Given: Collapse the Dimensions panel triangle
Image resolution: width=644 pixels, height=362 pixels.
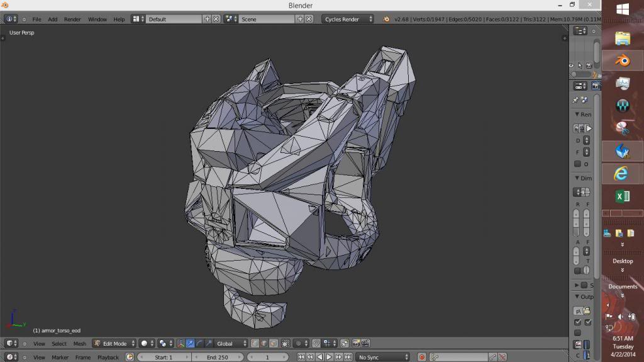Looking at the screenshot, I should tap(577, 178).
